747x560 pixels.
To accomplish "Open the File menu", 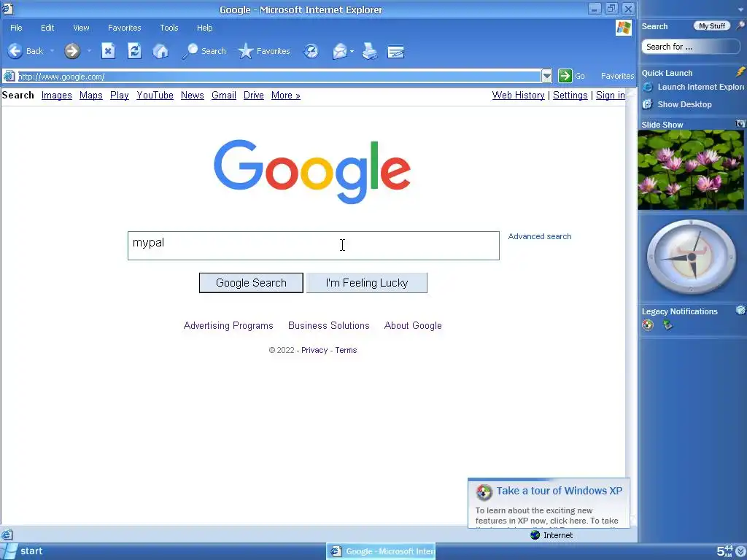I will coord(16,28).
